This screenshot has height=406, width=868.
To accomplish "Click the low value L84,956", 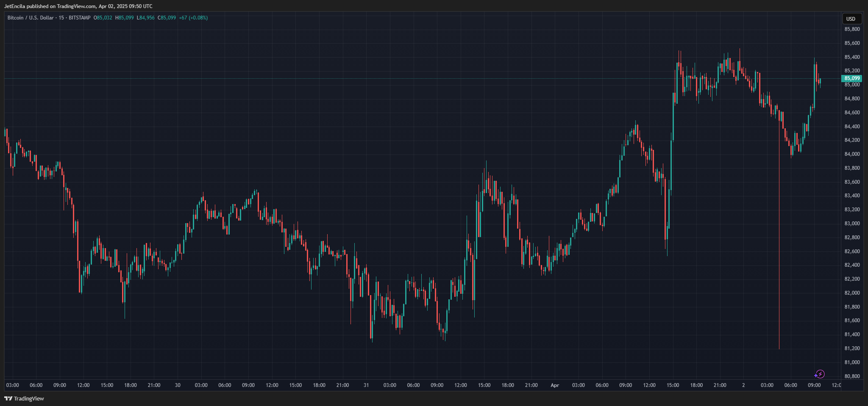I will pyautogui.click(x=146, y=18).
